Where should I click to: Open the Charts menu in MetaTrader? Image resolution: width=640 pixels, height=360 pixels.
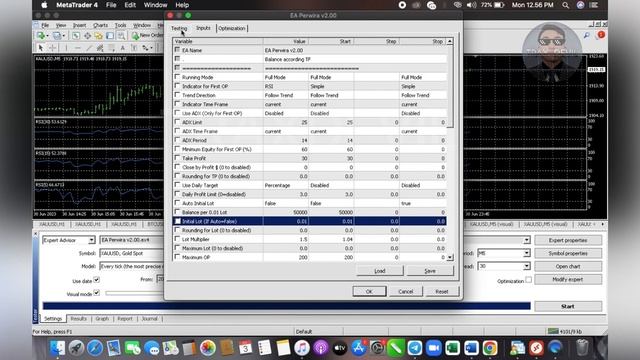100,25
